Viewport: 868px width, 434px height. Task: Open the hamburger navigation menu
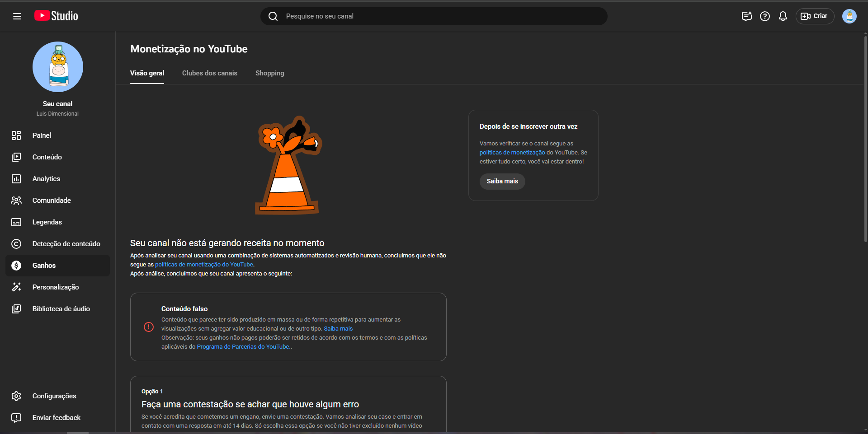17,16
